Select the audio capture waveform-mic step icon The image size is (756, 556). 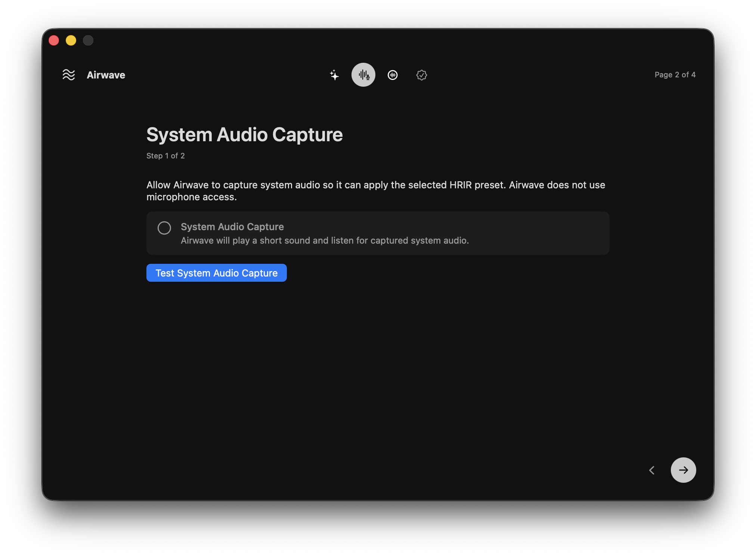pyautogui.click(x=363, y=75)
